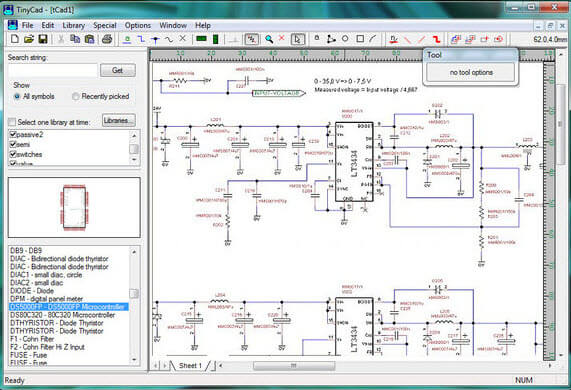The width and height of the screenshot is (571, 390).
Task: Click the Paste clipboard icon
Action: click(x=89, y=39)
